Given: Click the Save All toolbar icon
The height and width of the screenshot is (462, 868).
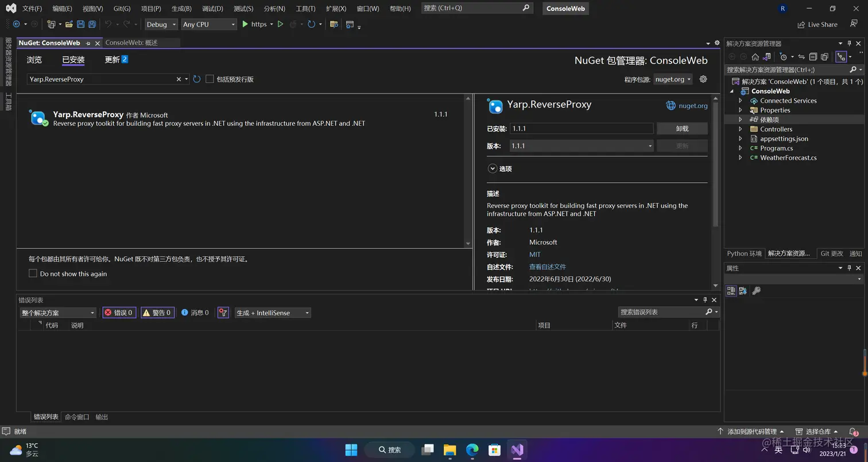Looking at the screenshot, I should pos(91,24).
